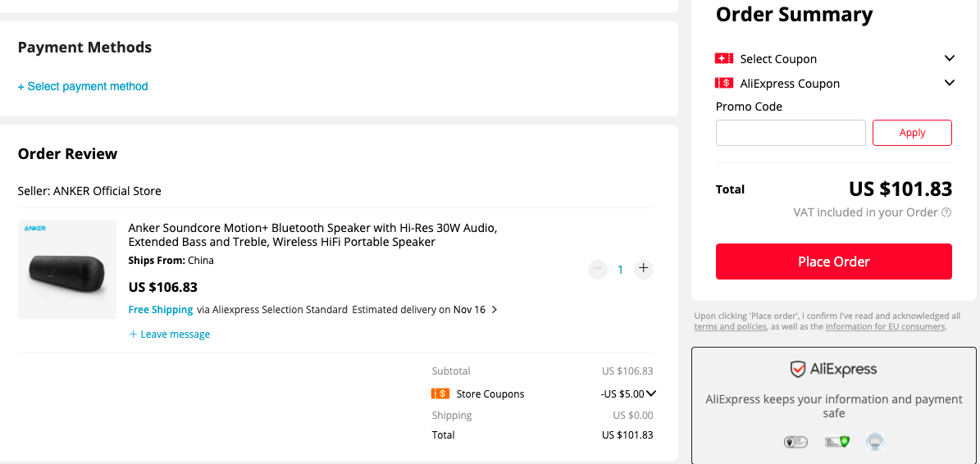Click the orange Store Coupons icon
Image resolution: width=980 pixels, height=464 pixels.
[x=440, y=393]
